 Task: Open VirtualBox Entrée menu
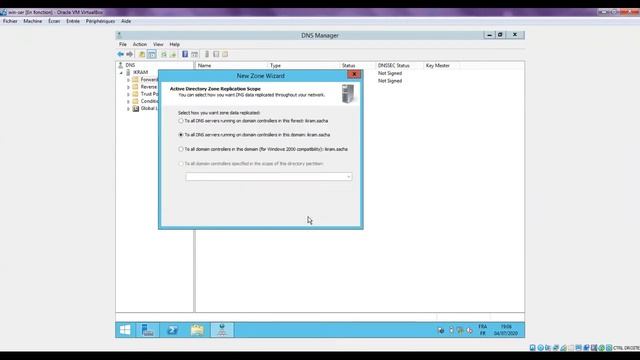[73, 21]
